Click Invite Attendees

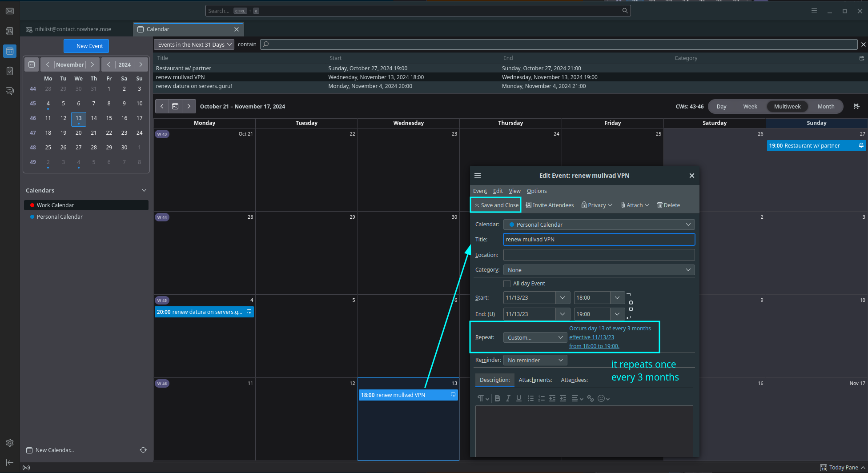550,205
